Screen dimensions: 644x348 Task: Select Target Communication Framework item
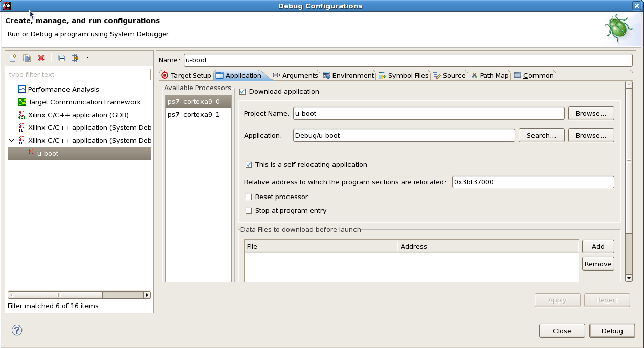pyautogui.click(x=84, y=102)
